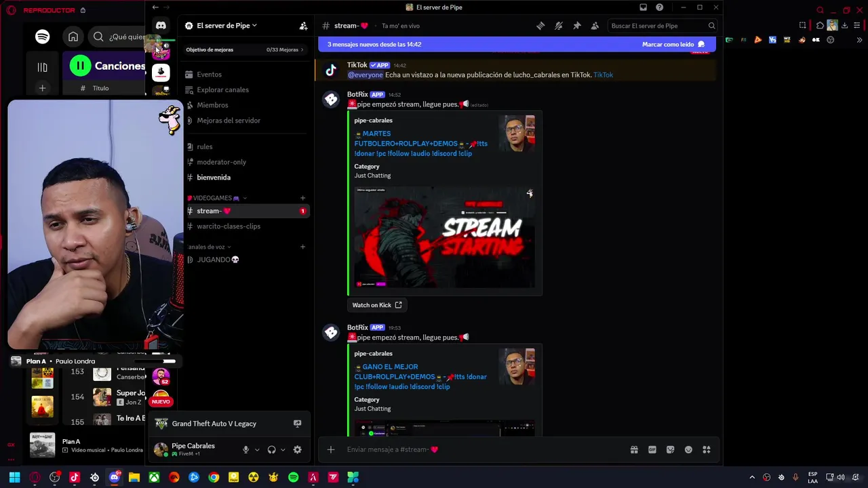This screenshot has height=488, width=868.
Task: Show pinned messages pin icon
Action: [577, 26]
